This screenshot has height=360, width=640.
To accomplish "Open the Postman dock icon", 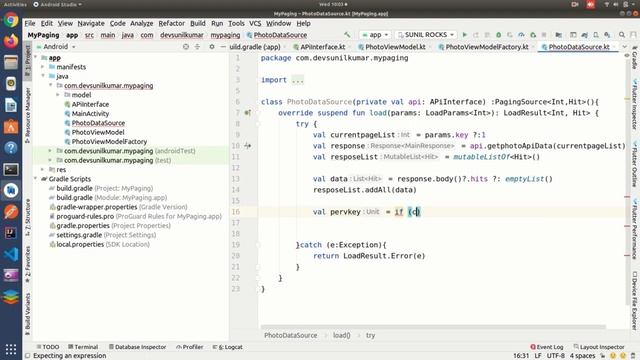I will click(11, 212).
